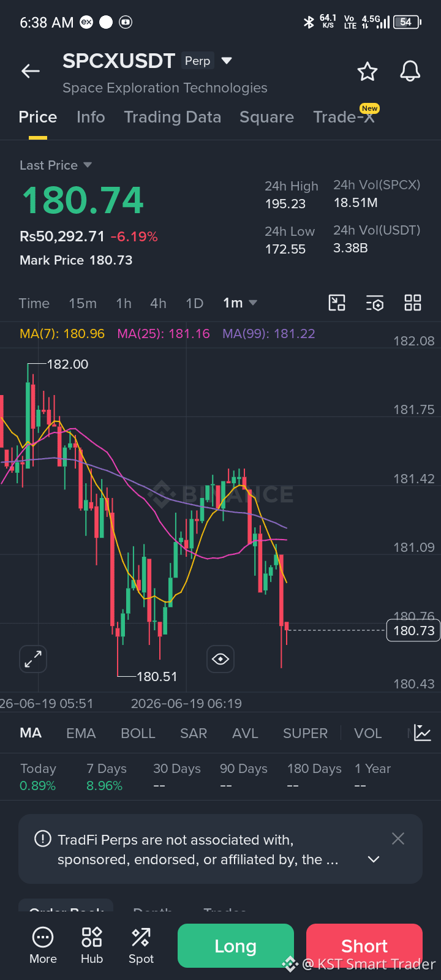441x980 pixels.
Task: Toggle the MA indicator
Action: 31,733
